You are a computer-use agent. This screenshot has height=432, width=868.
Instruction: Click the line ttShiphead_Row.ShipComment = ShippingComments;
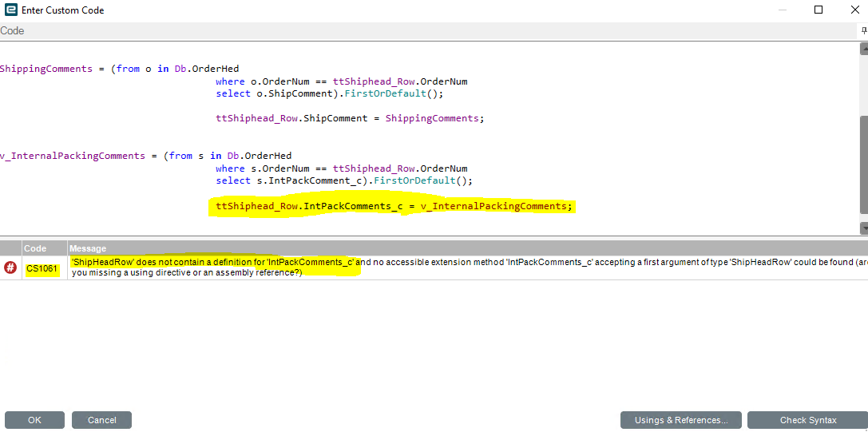click(x=350, y=118)
